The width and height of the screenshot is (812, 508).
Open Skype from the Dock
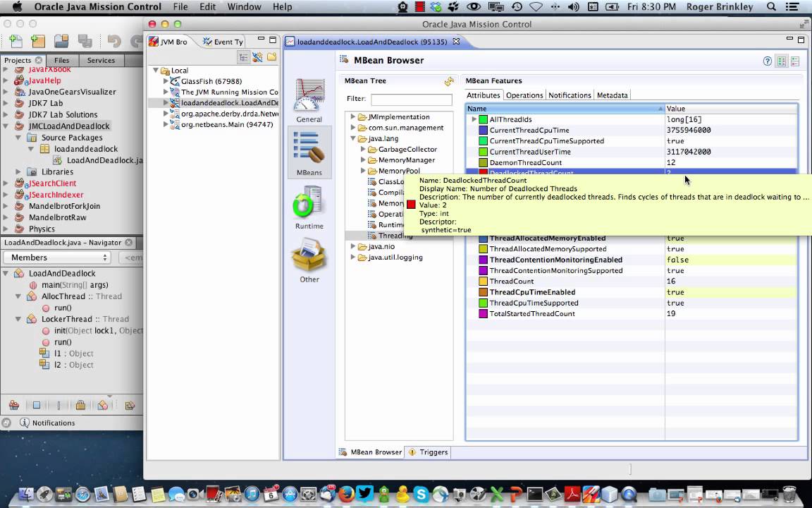coord(421,494)
